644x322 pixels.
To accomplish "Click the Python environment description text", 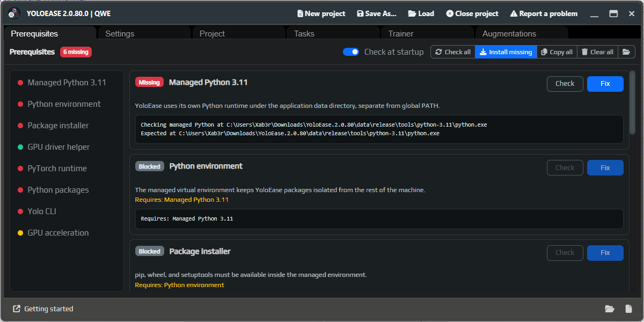I will (280, 190).
